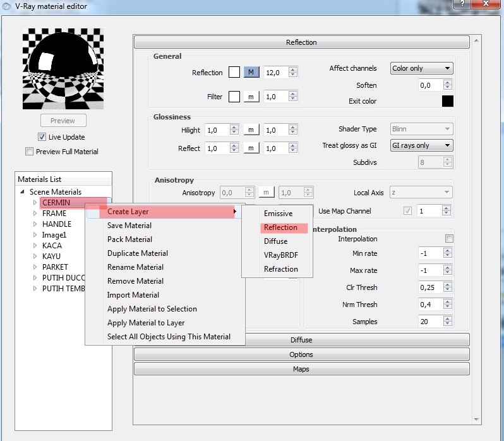Click the Reflection multiplier field 12,0
This screenshot has height=441, width=504.
[276, 73]
